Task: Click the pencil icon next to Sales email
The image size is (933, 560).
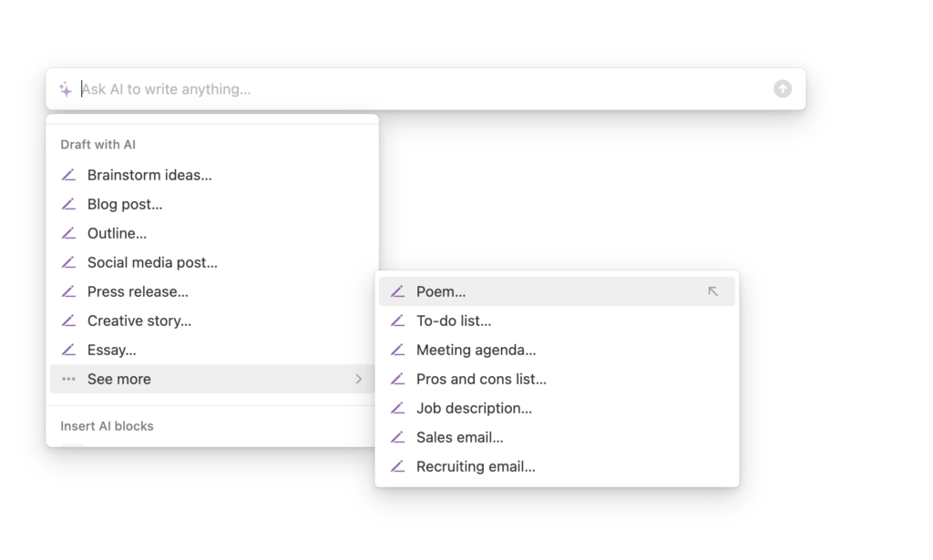Action: click(x=397, y=437)
